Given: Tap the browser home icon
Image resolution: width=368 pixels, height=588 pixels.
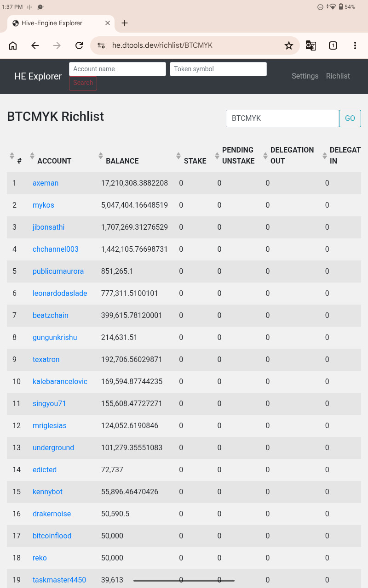Looking at the screenshot, I should [13, 45].
